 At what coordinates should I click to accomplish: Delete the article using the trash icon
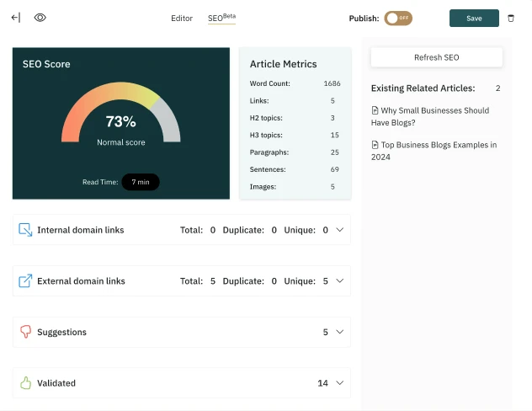pyautogui.click(x=511, y=19)
